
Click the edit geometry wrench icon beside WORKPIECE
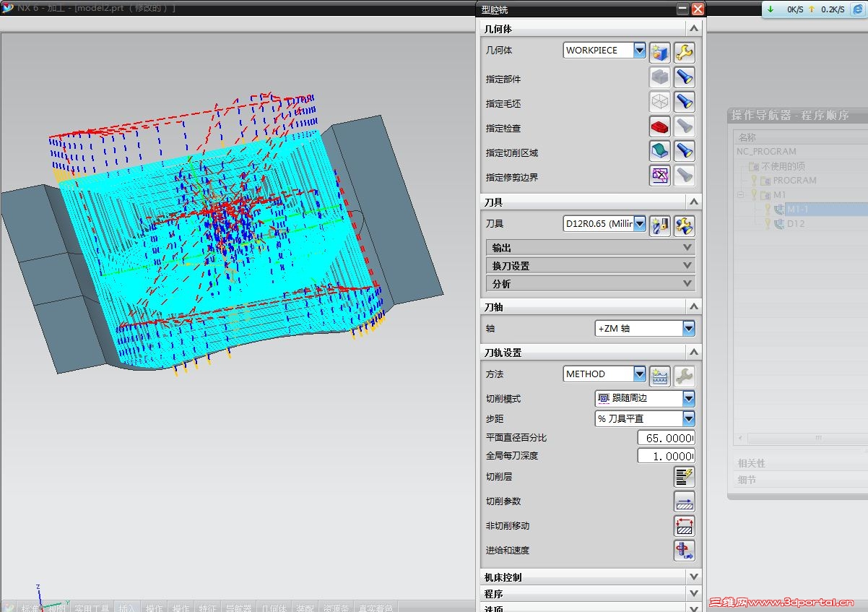tap(684, 52)
